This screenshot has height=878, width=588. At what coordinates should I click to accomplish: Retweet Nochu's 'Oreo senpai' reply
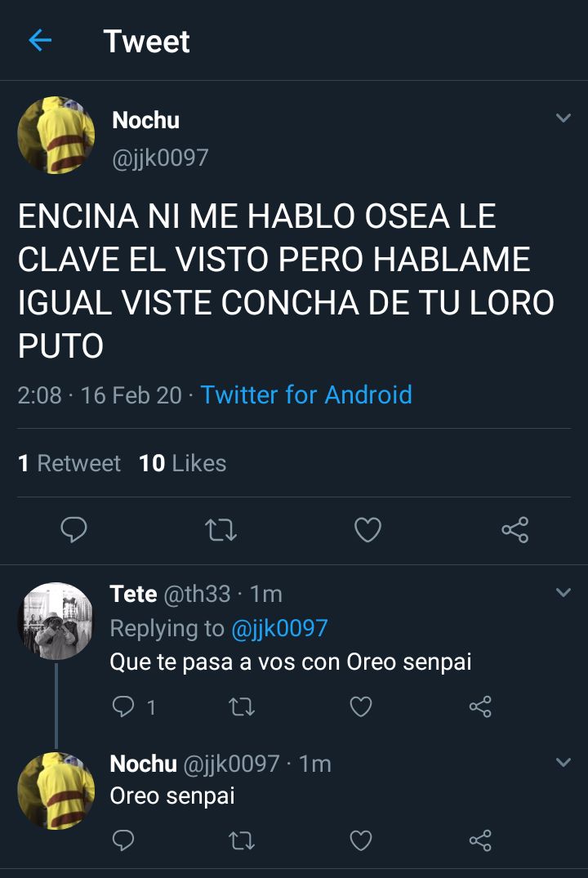pyautogui.click(x=242, y=840)
